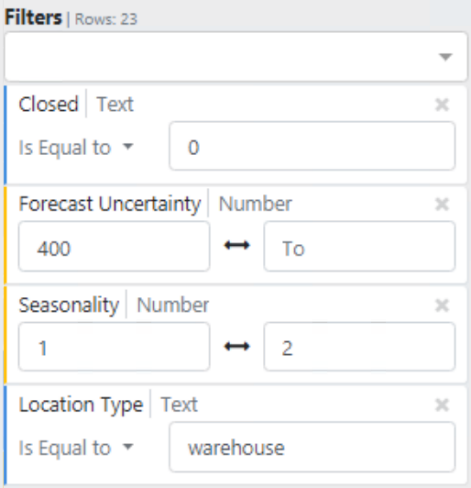Click the Forecast Uncertainty 'To' field
Viewport: 471px width, 488px height.
(x=359, y=246)
